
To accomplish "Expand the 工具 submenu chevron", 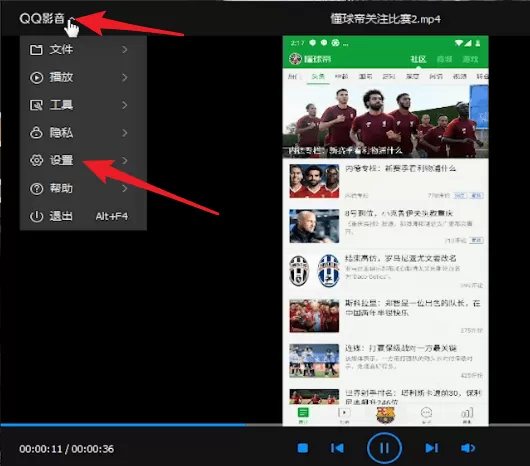I will [125, 105].
